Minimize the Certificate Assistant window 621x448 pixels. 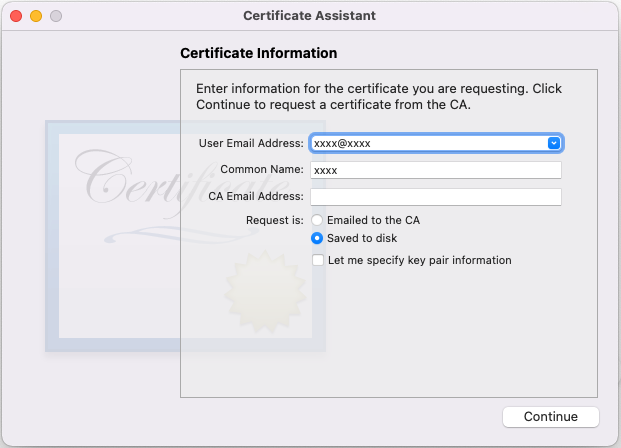click(36, 16)
